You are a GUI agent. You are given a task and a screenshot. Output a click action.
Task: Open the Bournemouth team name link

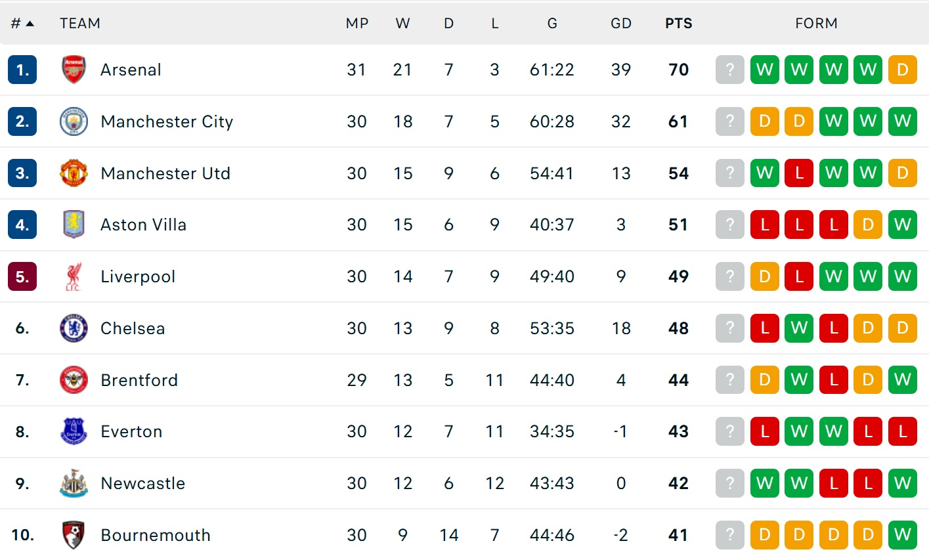(x=156, y=535)
